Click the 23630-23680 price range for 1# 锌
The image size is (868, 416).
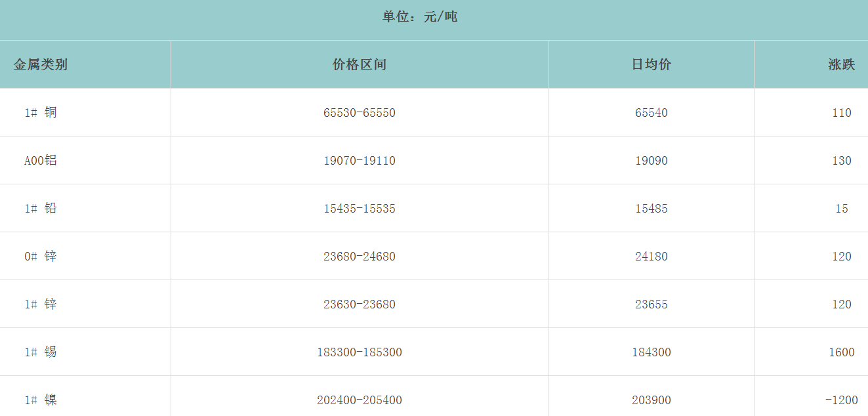360,304
